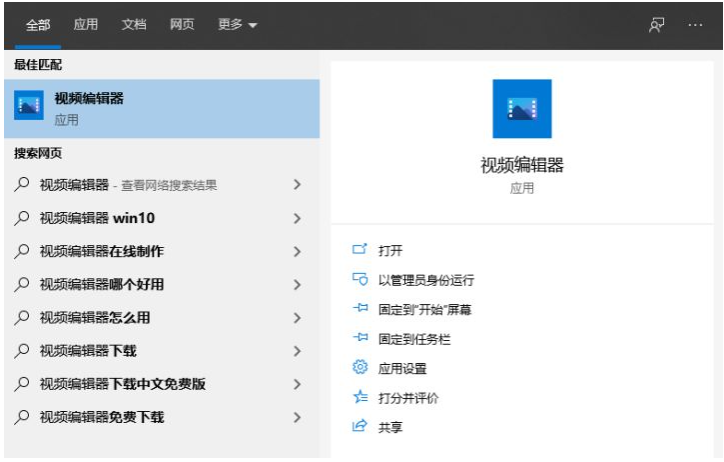The width and height of the screenshot is (724, 462).
Task: Click the large 视频编辑器 app tile icon
Action: click(x=522, y=108)
